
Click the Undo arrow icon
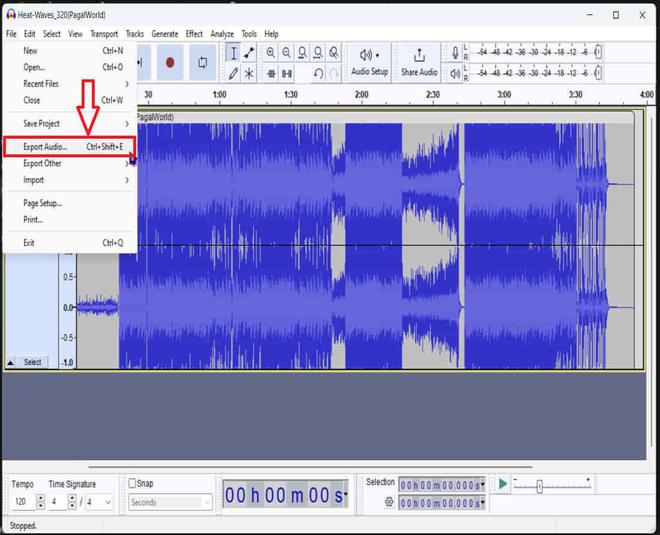tap(318, 73)
